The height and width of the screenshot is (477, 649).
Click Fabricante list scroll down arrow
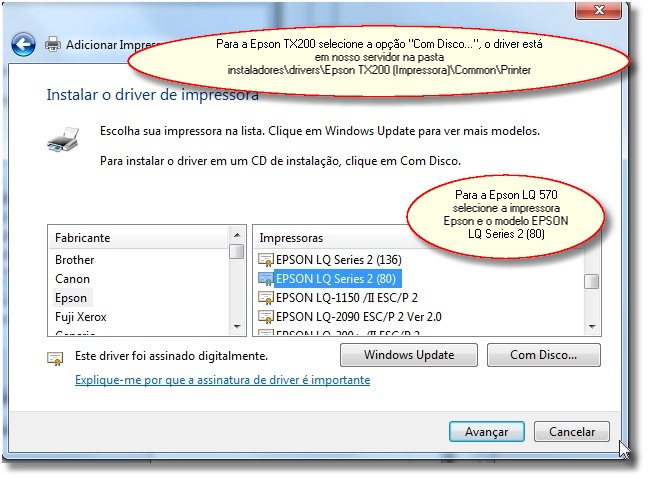237,327
